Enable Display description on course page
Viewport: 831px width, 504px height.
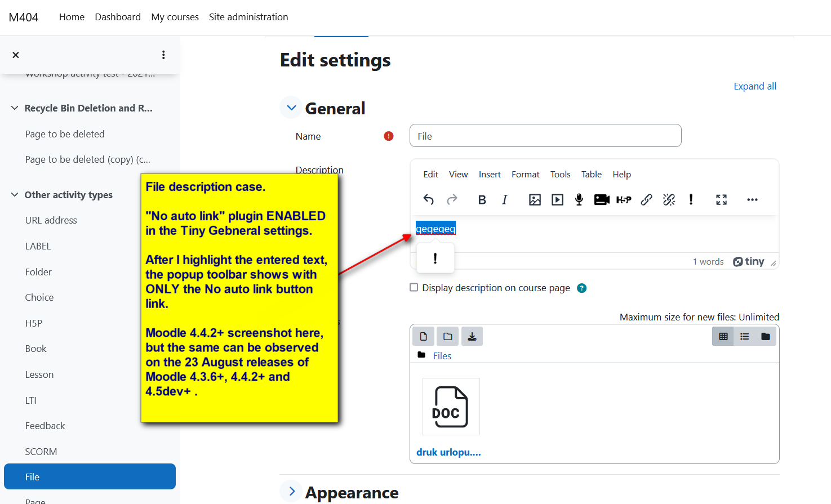[414, 287]
